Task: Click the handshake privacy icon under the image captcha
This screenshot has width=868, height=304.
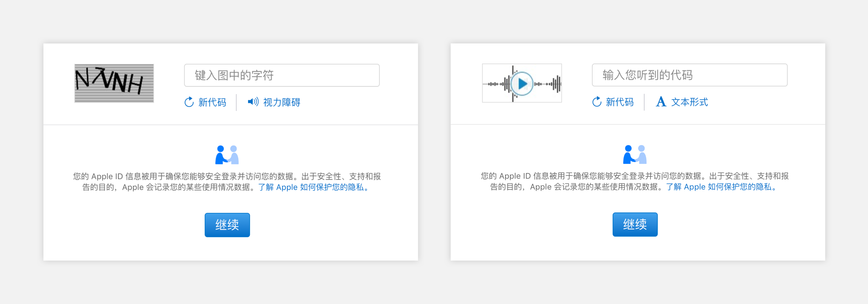Action: click(227, 155)
